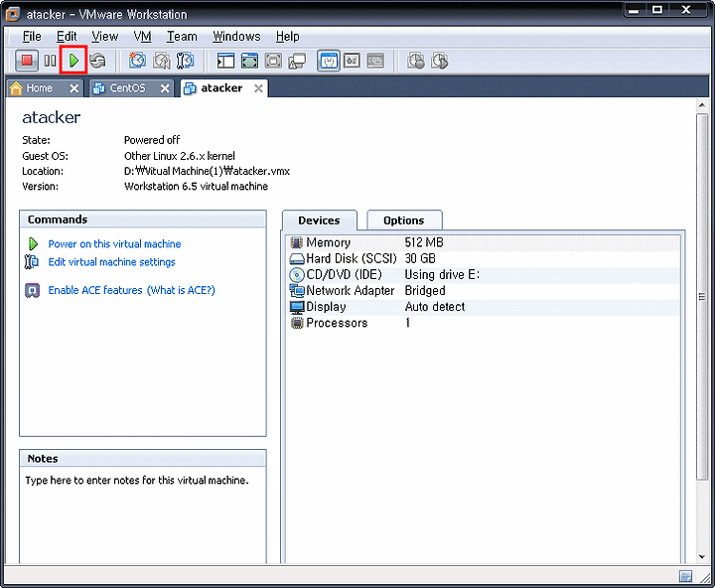Click Enable ACE features link
The width and height of the screenshot is (715, 588).
pos(95,290)
